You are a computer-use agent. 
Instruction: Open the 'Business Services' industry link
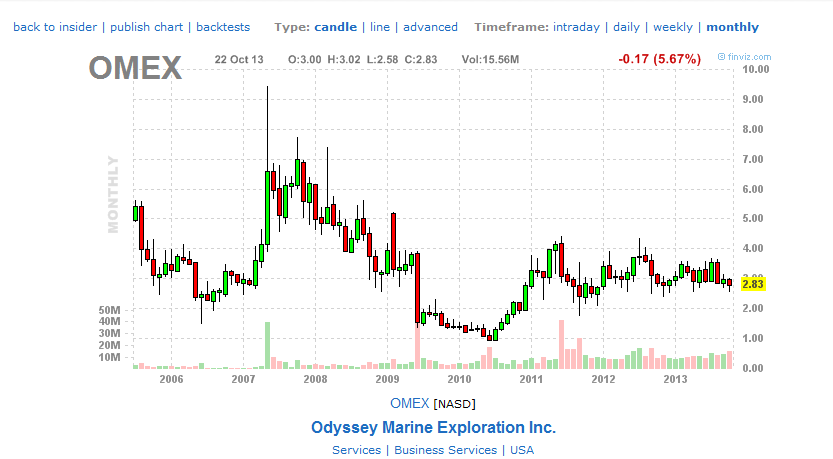coord(445,450)
